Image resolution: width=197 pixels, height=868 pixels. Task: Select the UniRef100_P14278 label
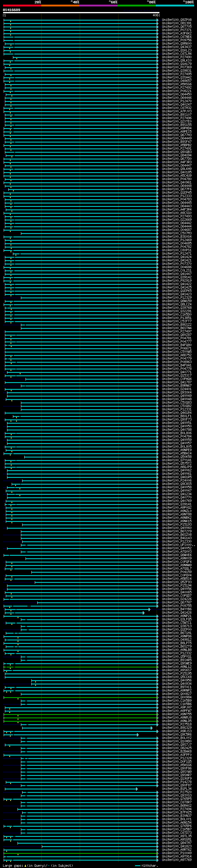coord(176,782)
